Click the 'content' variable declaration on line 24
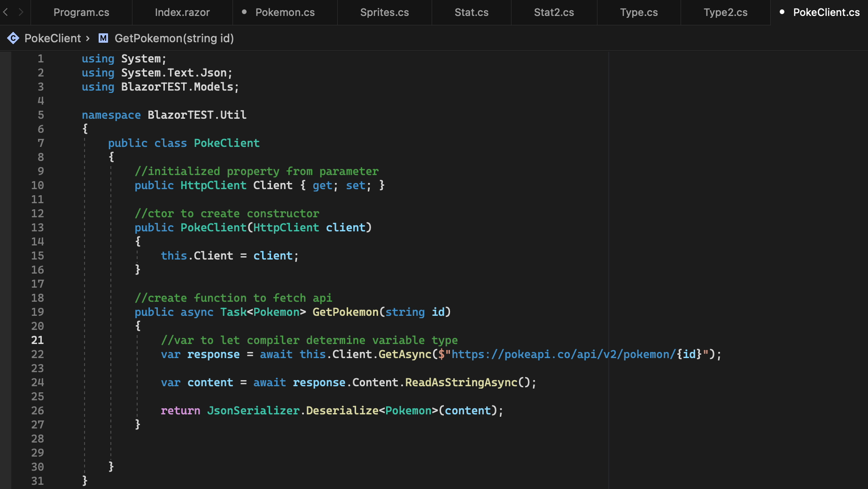 click(210, 382)
